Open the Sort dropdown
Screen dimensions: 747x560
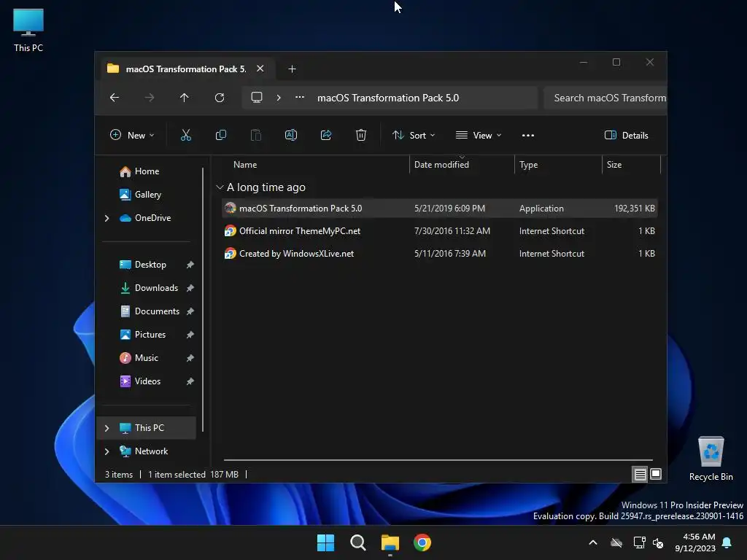[414, 135]
